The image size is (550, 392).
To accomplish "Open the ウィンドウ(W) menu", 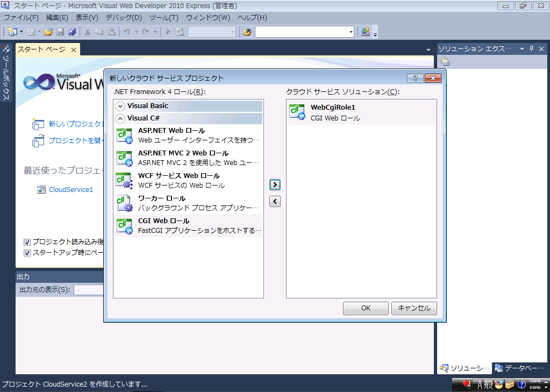I will [208, 18].
